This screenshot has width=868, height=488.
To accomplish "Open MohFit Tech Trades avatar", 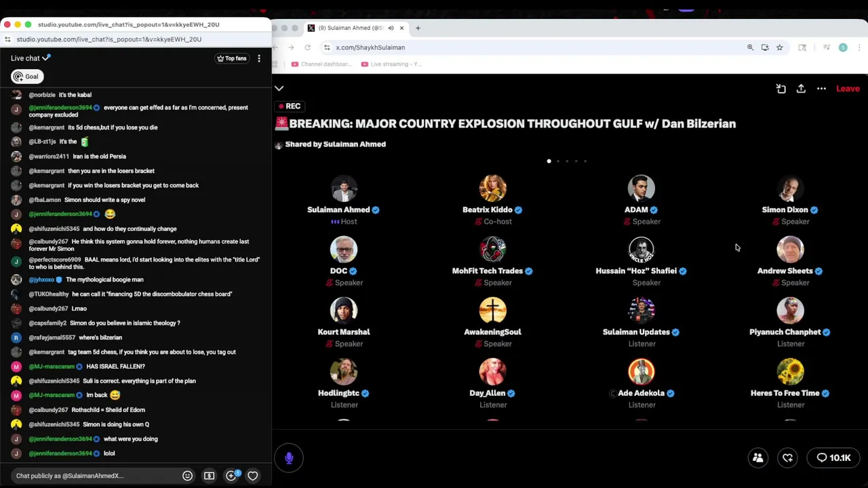I will click(x=493, y=249).
